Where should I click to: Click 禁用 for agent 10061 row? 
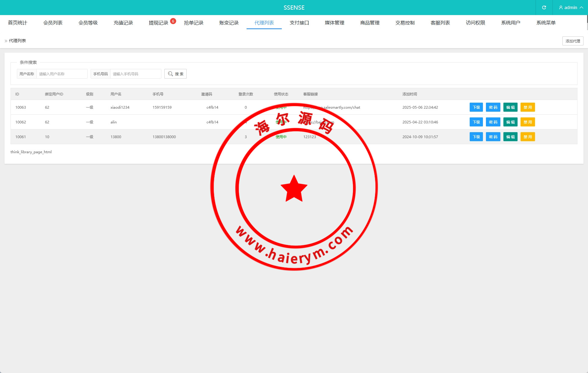click(x=527, y=137)
